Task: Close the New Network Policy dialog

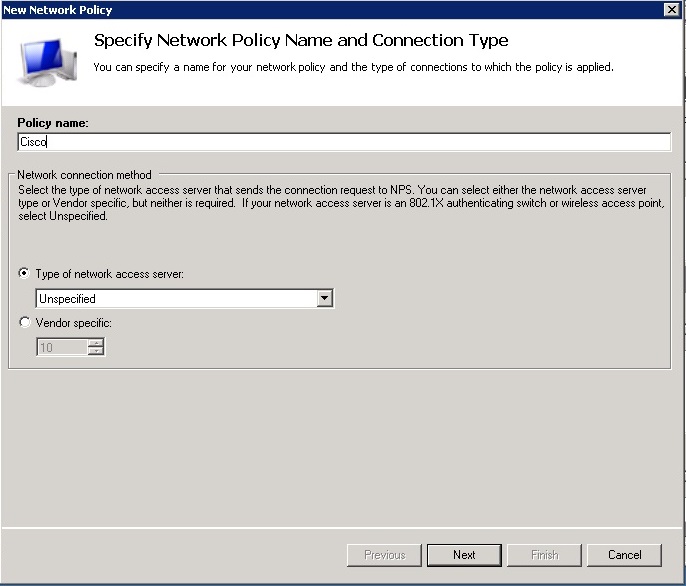Action: point(671,9)
